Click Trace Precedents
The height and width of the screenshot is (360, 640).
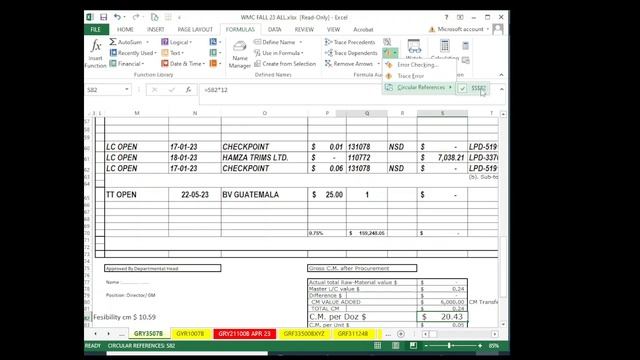tap(350, 42)
